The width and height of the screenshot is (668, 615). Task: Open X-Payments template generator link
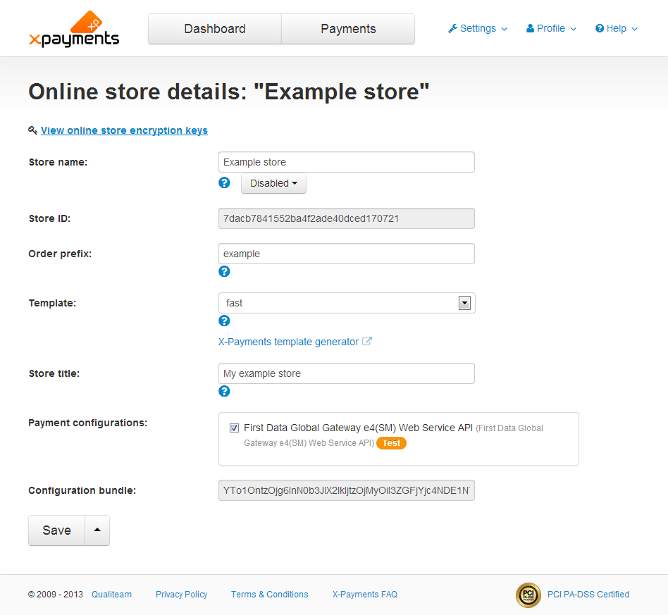click(x=288, y=342)
